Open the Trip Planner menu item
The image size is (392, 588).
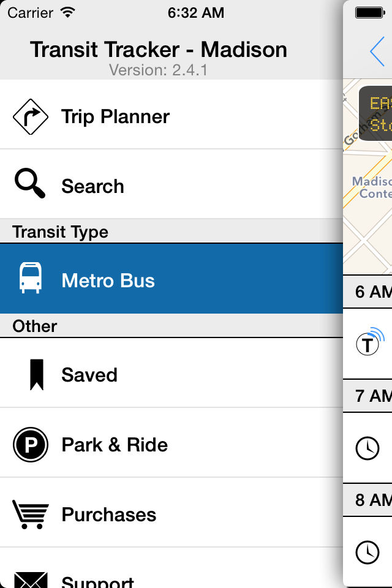pos(115,116)
